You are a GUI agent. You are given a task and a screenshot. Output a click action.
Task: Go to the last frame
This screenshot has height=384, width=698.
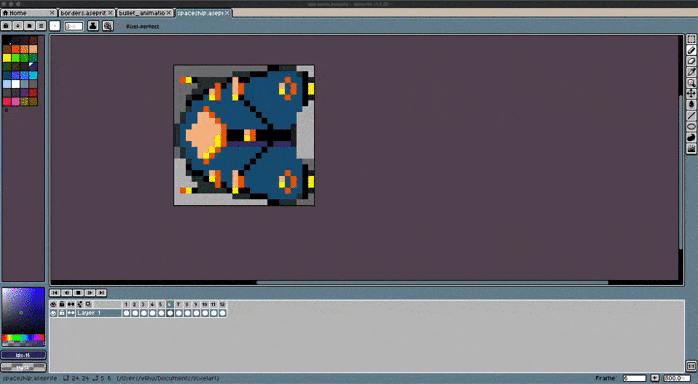coord(101,293)
